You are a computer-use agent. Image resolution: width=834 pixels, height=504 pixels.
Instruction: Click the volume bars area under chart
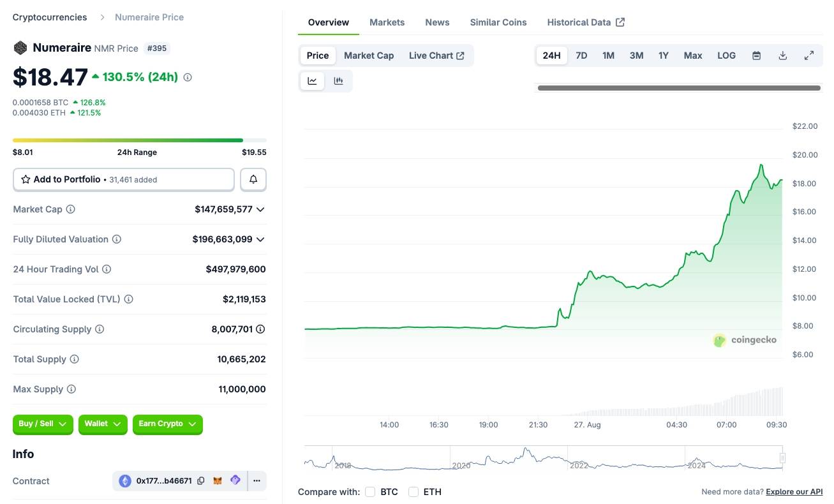[544, 402]
